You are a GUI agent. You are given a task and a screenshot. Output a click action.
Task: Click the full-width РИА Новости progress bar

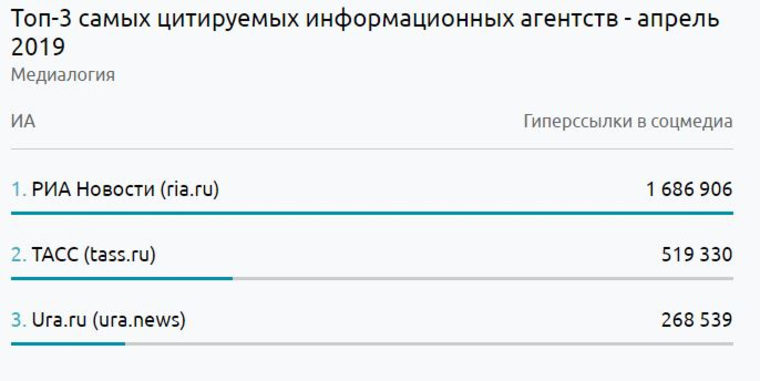[x=372, y=213]
